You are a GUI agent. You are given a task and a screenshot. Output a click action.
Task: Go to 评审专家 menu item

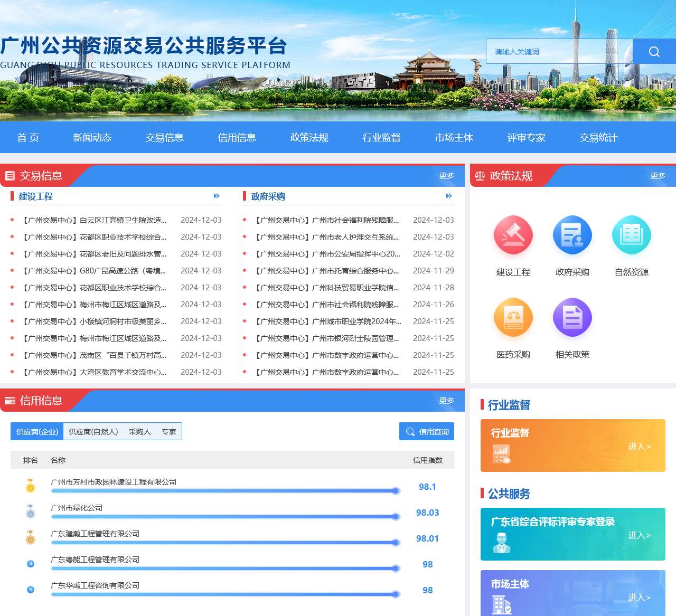[526, 138]
